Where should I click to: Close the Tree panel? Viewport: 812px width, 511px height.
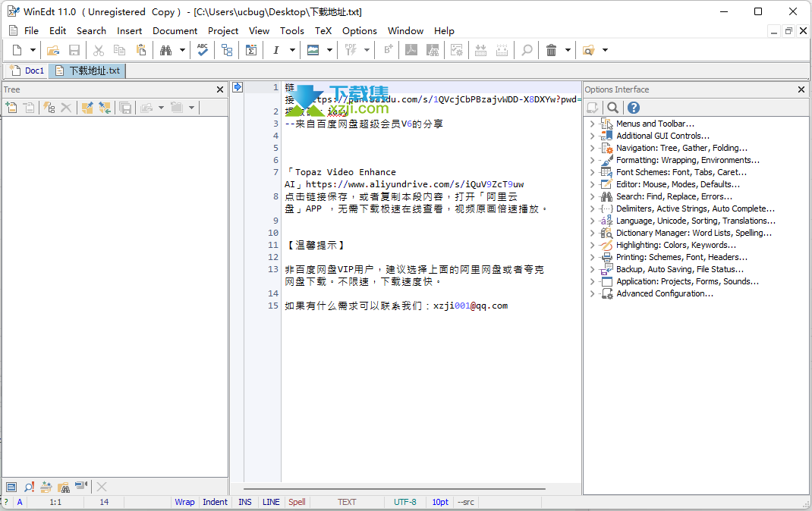point(220,89)
